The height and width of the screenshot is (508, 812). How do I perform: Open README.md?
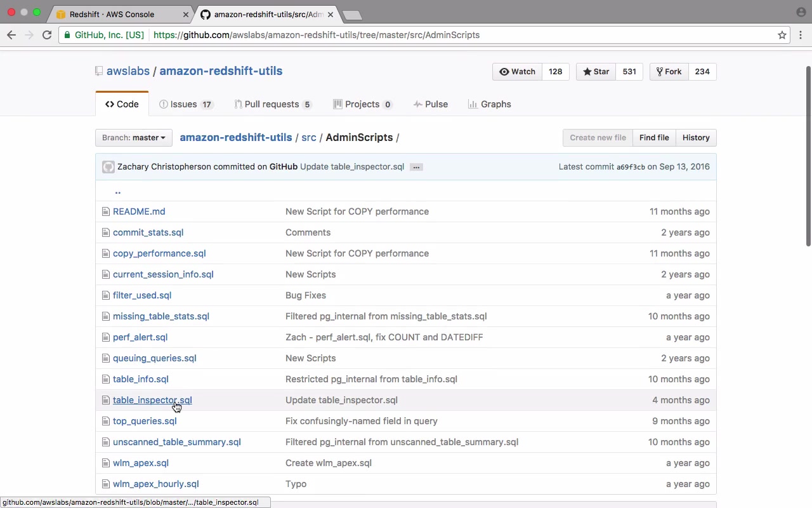tap(139, 211)
